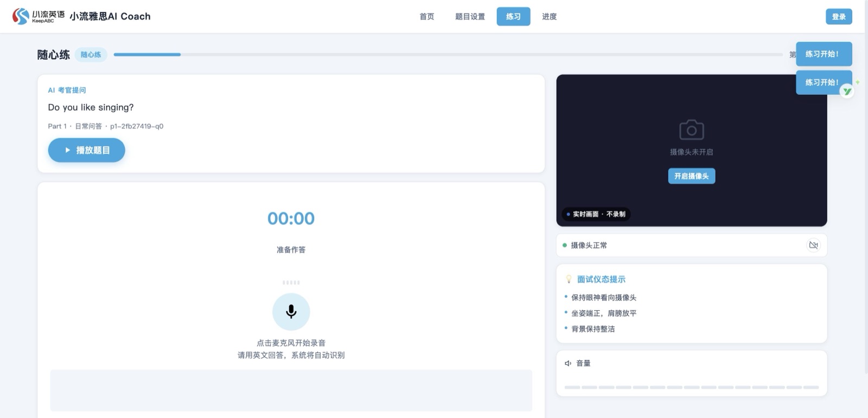Screen dimensions: 868x418
Task: Go to the 进度 navigation tab
Action: pos(550,17)
